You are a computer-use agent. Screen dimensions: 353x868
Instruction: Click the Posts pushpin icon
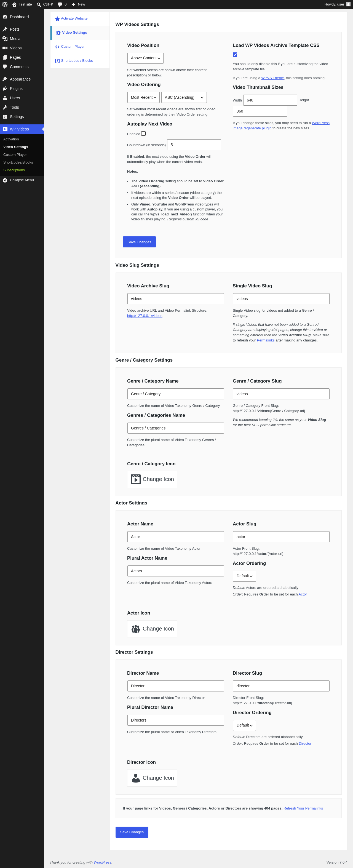pos(5,29)
